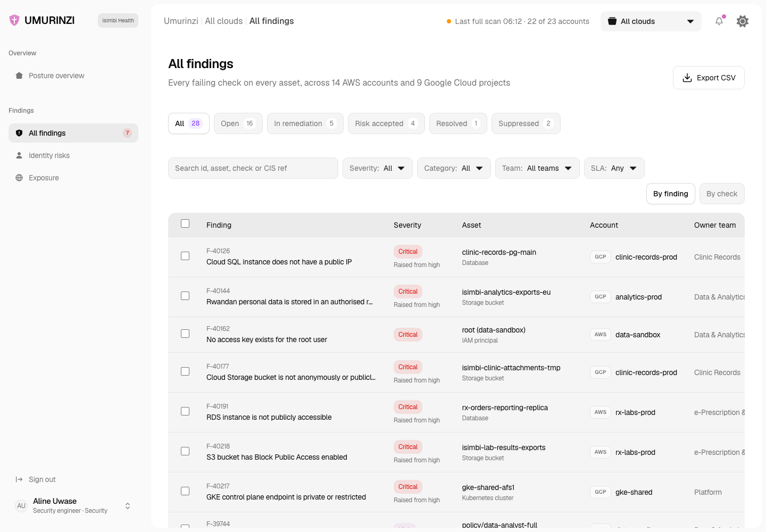Image resolution: width=766 pixels, height=532 pixels.
Task: Open finding RDS instance is not publicly accessible
Action: pos(269,417)
